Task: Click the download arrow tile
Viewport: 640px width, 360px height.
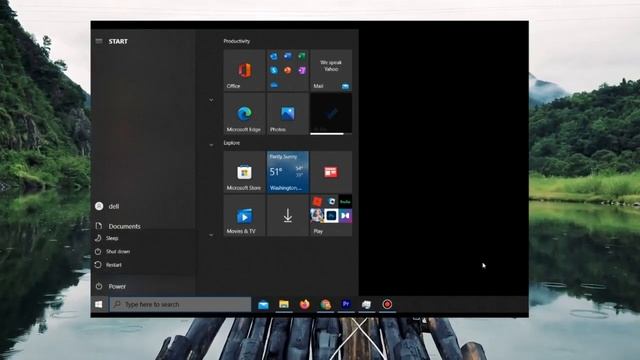Action: point(288,216)
